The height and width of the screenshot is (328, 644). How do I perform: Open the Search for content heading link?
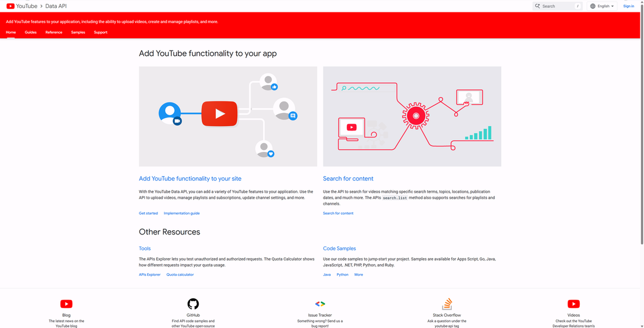(x=348, y=179)
